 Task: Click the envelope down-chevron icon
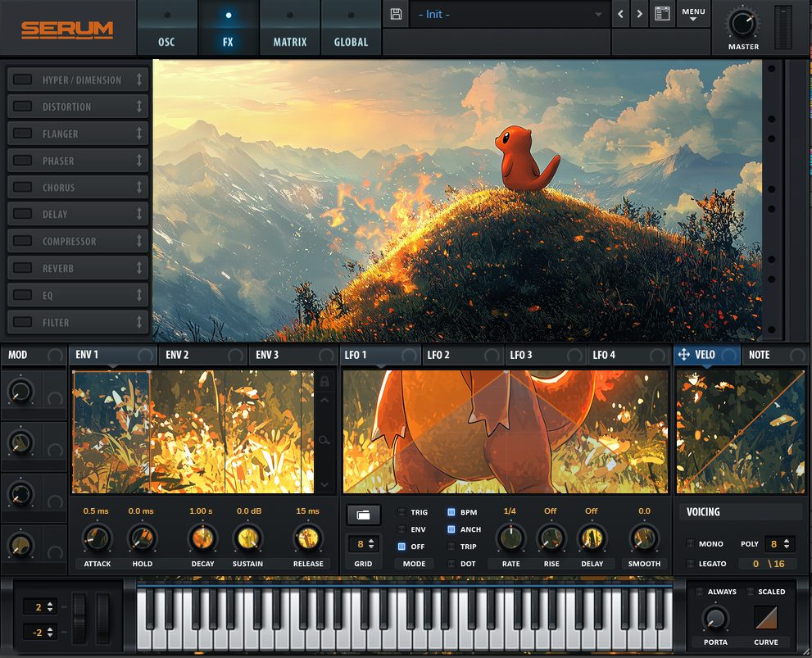pyautogui.click(x=324, y=484)
